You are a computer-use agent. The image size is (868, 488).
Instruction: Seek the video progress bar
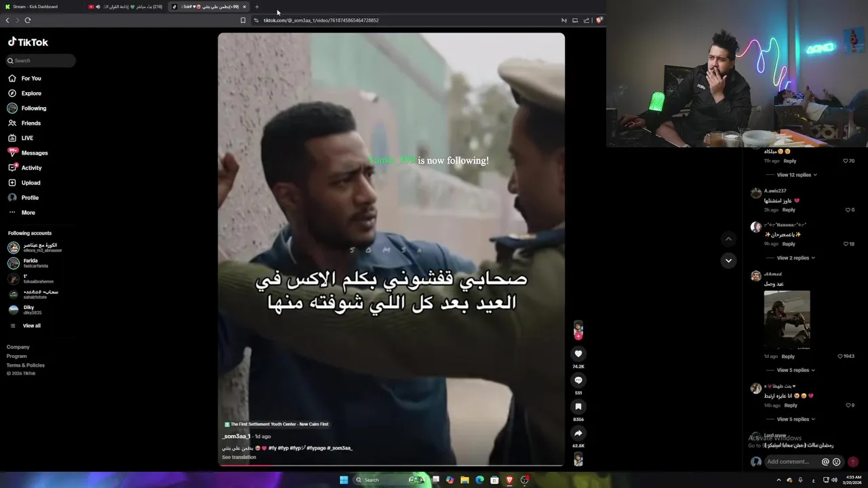click(x=391, y=465)
